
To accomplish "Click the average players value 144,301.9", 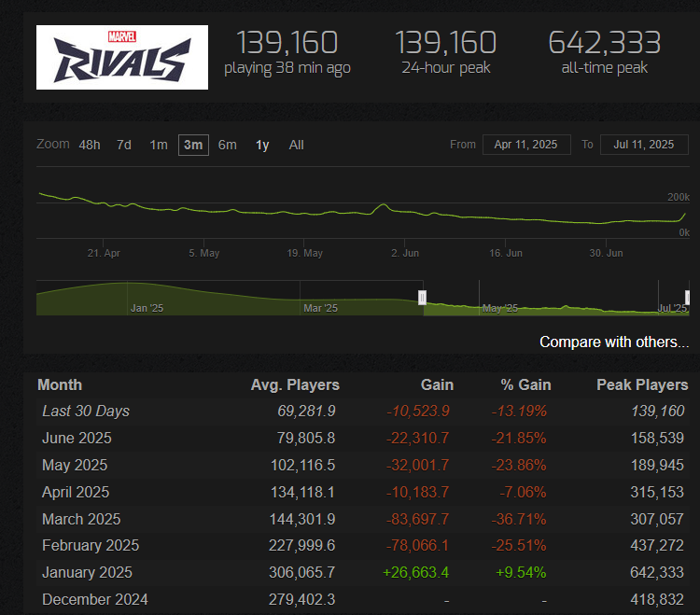I will pyautogui.click(x=302, y=519).
